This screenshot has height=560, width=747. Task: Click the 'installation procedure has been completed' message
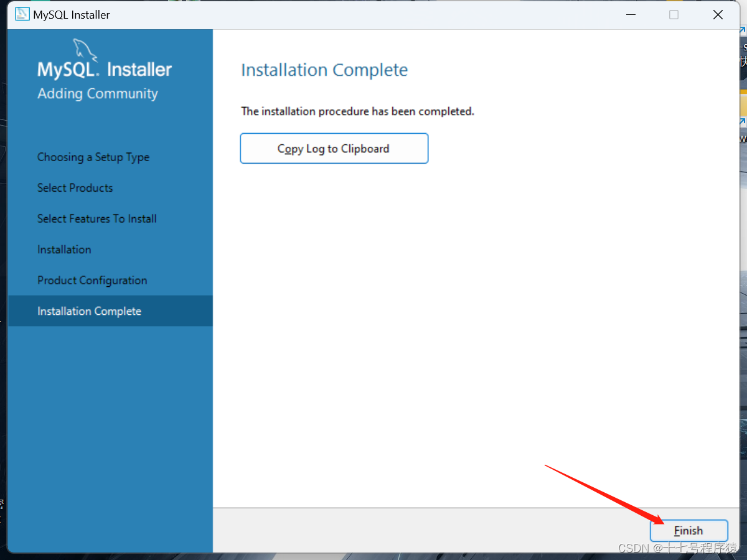pos(358,111)
